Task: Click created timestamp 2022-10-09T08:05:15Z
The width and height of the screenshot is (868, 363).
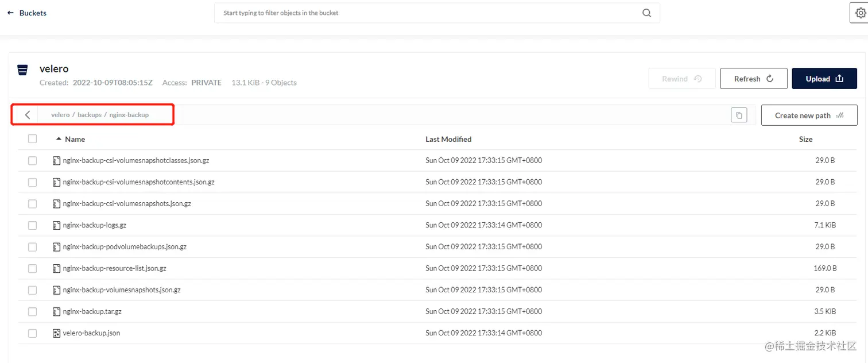Action: point(113,83)
